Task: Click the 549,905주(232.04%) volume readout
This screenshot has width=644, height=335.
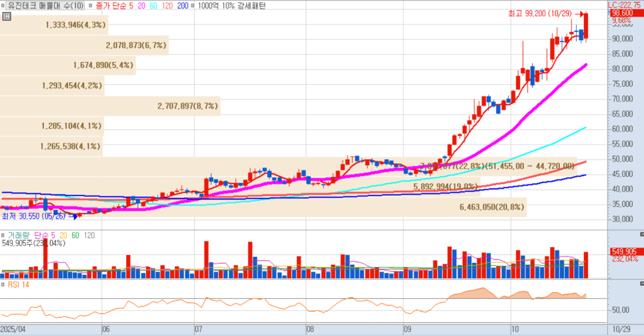Action: coord(34,244)
